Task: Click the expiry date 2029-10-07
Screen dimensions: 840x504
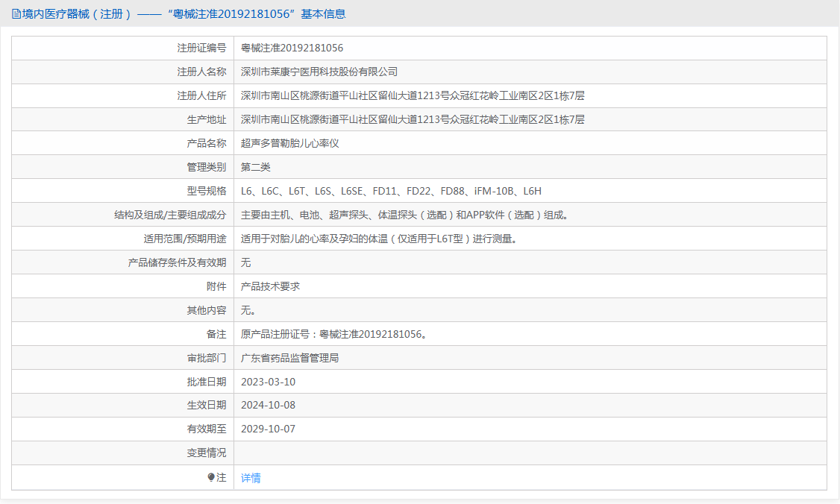Action: point(268,429)
